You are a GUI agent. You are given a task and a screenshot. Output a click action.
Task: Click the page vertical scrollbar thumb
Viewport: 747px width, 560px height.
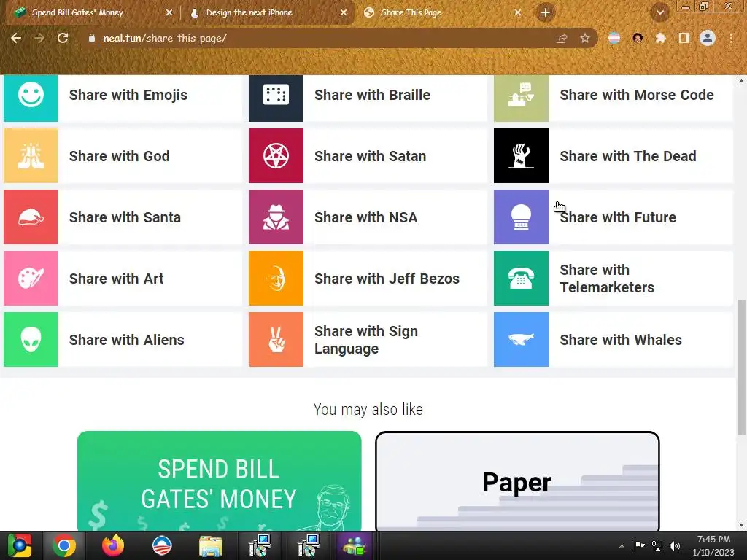[741, 367]
